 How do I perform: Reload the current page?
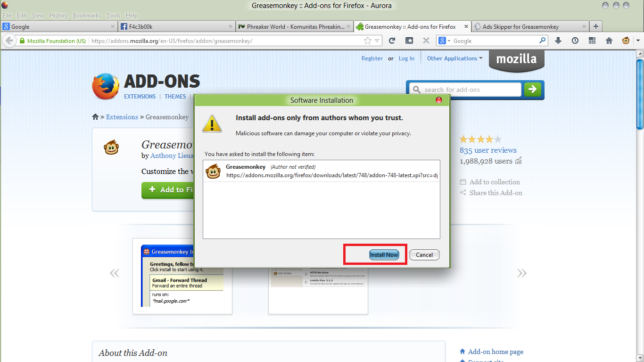tap(392, 41)
